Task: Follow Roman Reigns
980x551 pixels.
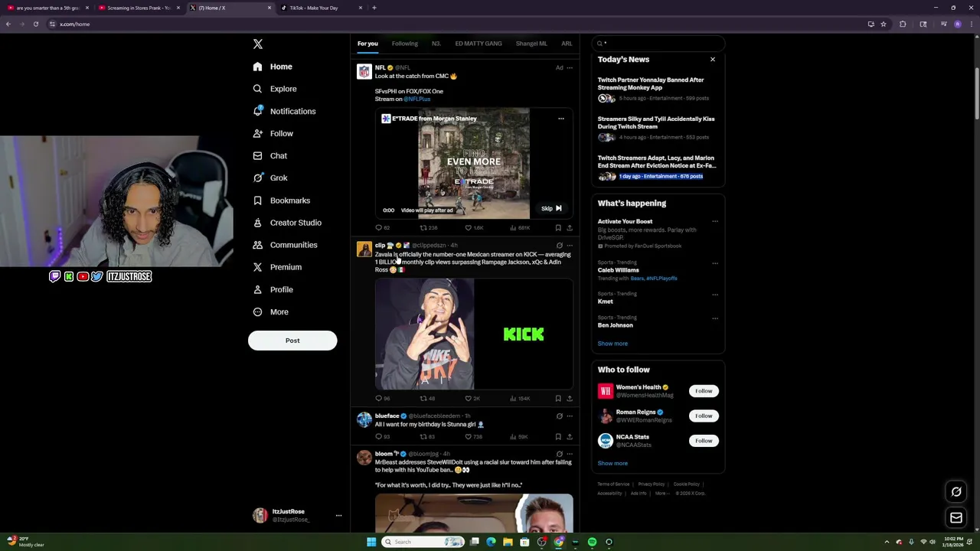Action: (x=704, y=416)
